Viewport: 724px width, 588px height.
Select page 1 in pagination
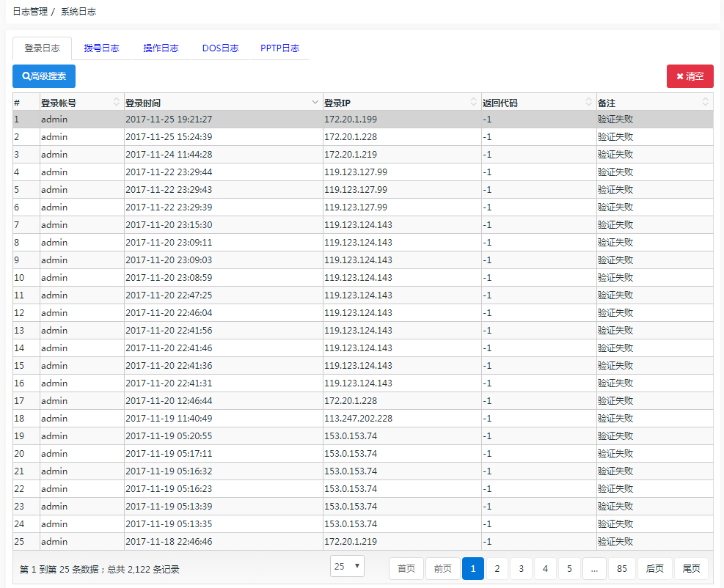click(473, 569)
